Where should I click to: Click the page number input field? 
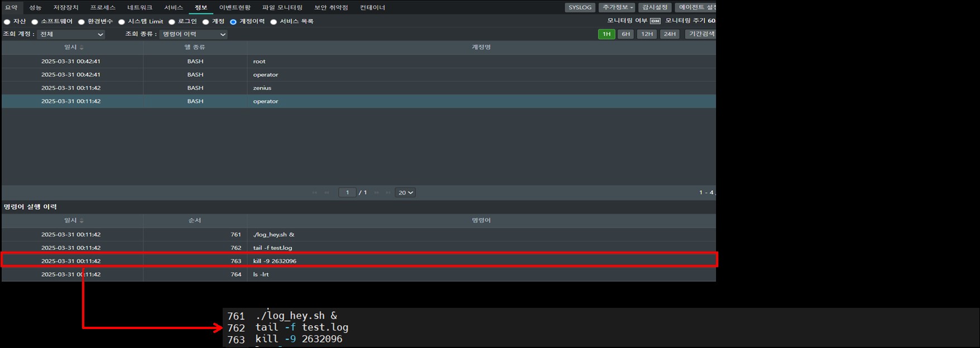pos(347,192)
